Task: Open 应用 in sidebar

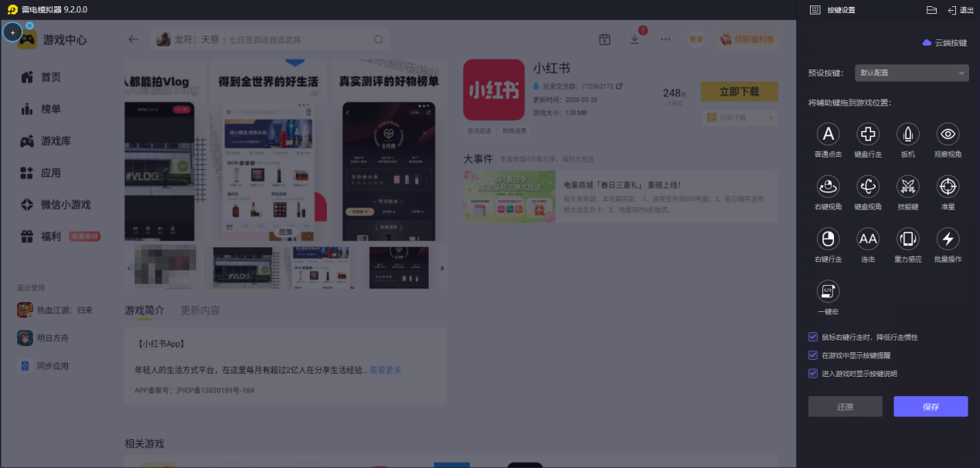Action: 50,172
